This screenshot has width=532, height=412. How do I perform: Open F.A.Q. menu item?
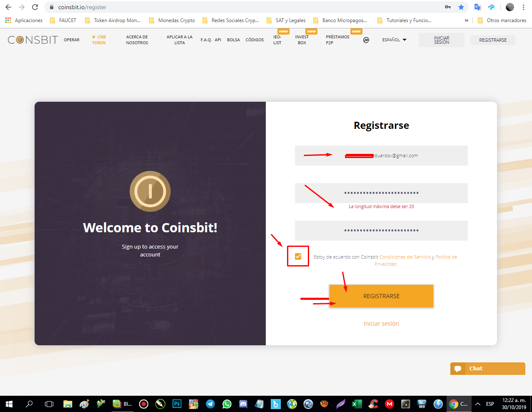pos(206,40)
